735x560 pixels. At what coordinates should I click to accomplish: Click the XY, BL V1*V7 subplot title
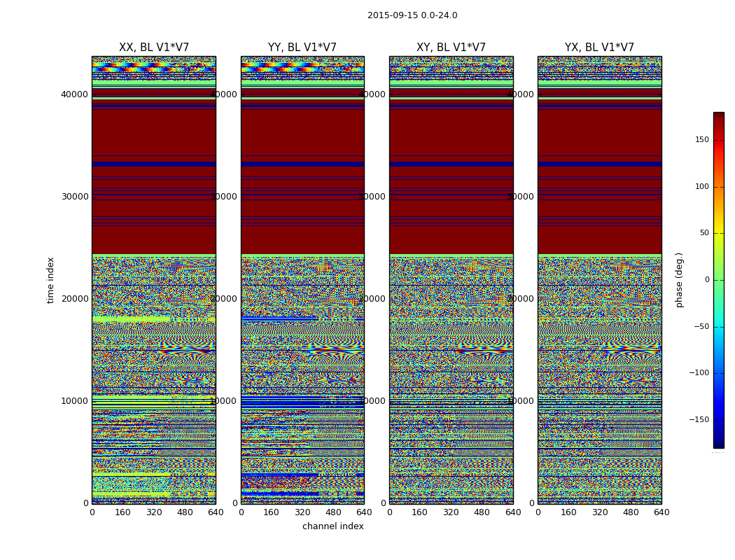pos(451,48)
